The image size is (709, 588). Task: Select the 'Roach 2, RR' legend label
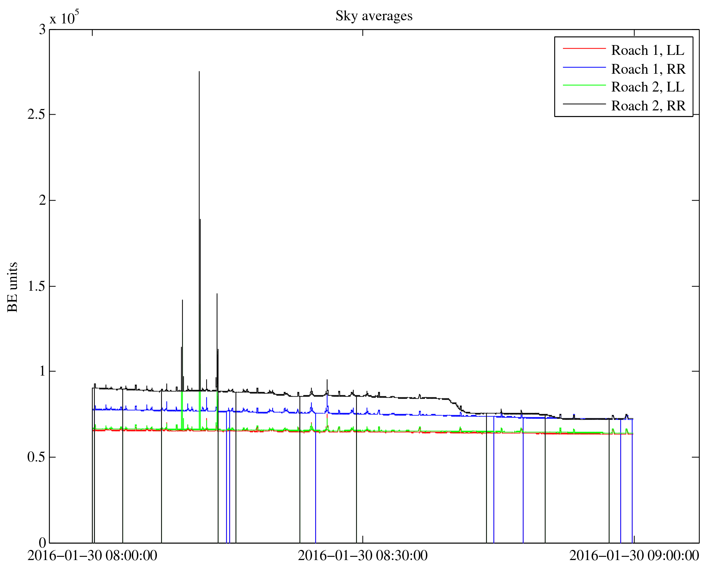coord(648,106)
